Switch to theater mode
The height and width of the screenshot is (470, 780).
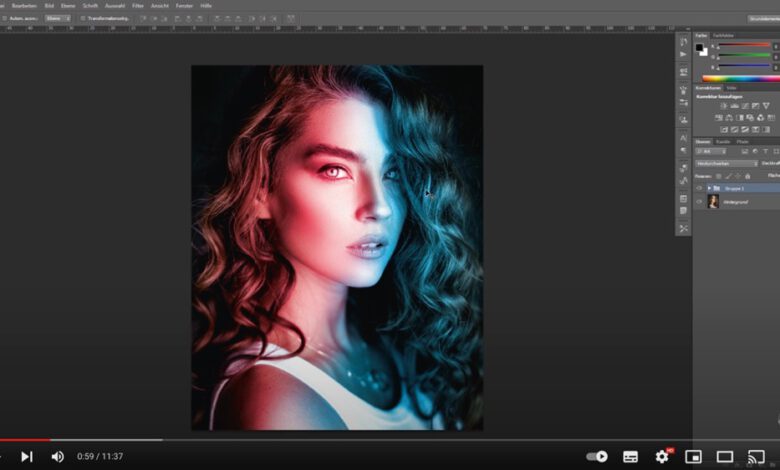pyautogui.click(x=725, y=457)
